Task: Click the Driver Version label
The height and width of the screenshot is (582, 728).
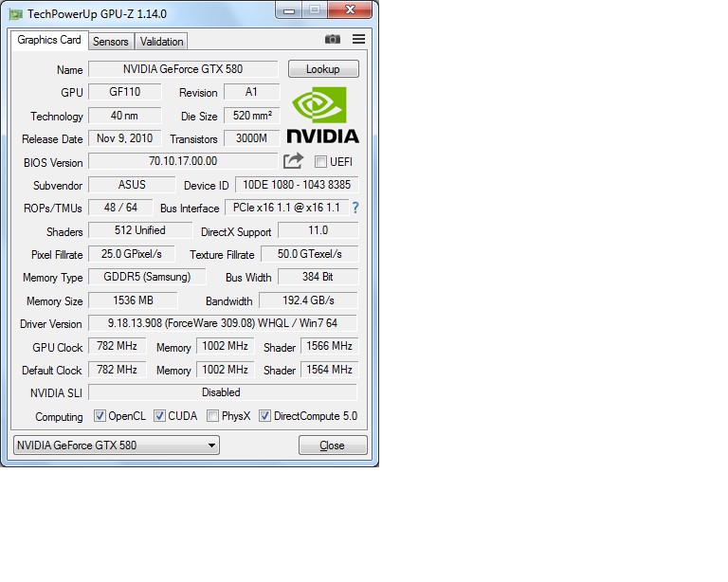Action: click(50, 324)
